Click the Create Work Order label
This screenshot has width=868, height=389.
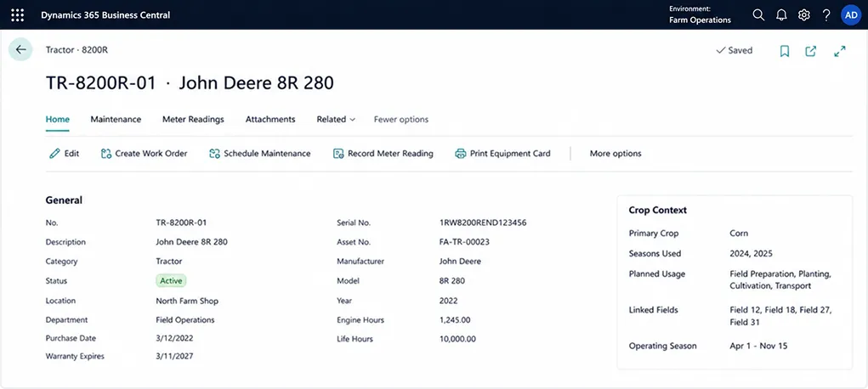point(151,153)
